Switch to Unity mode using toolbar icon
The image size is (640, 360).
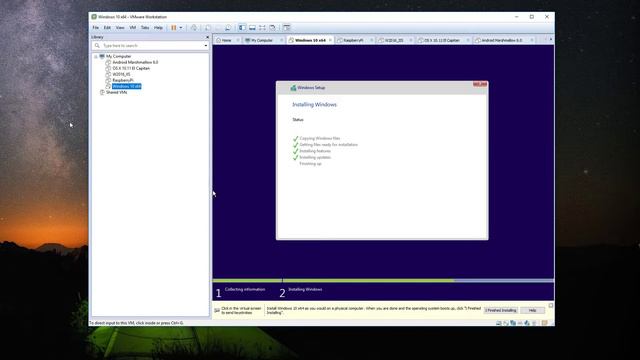tap(272, 28)
